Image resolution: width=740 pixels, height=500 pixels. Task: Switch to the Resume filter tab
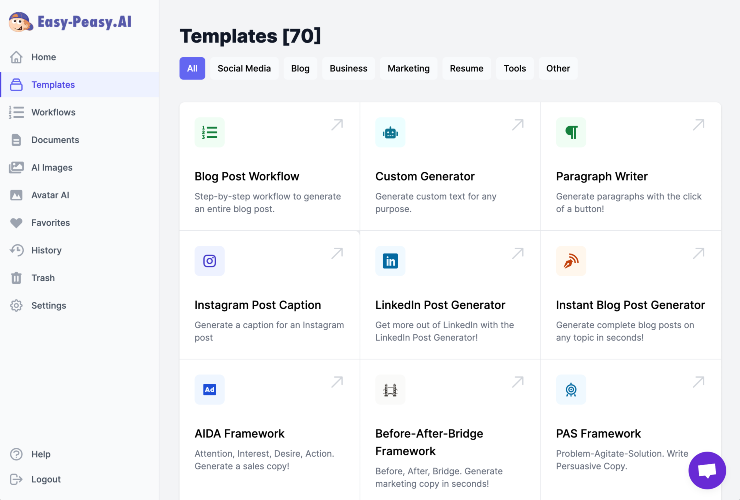tap(466, 69)
